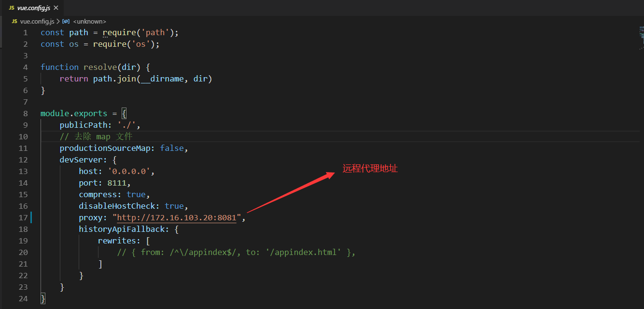This screenshot has width=644, height=309.
Task: Click line number 12 beside devServer
Action: [23, 160]
